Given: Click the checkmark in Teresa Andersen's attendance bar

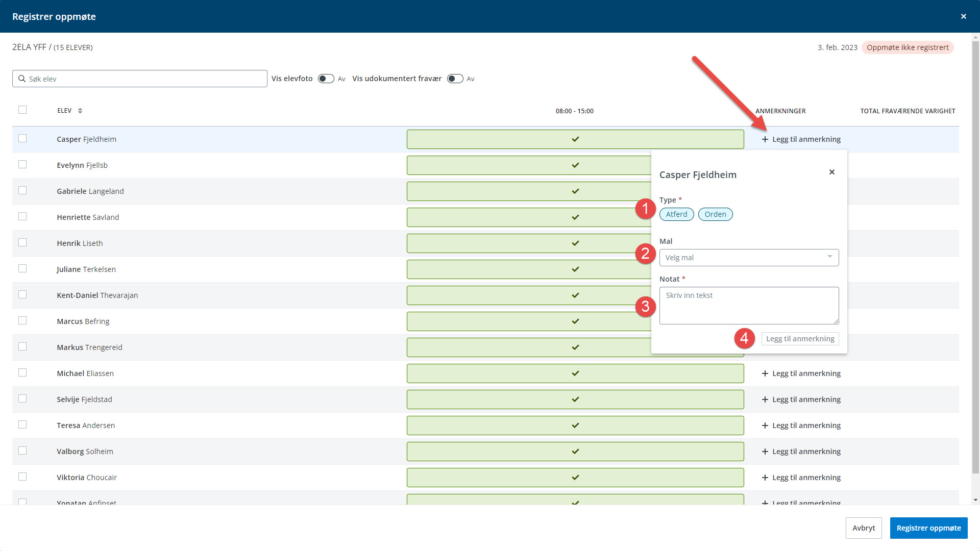Looking at the screenshot, I should [575, 425].
